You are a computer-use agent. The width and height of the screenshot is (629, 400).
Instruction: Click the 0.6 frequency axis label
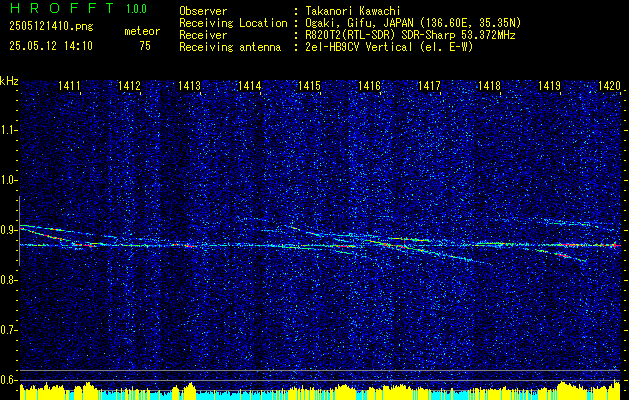coord(8,380)
